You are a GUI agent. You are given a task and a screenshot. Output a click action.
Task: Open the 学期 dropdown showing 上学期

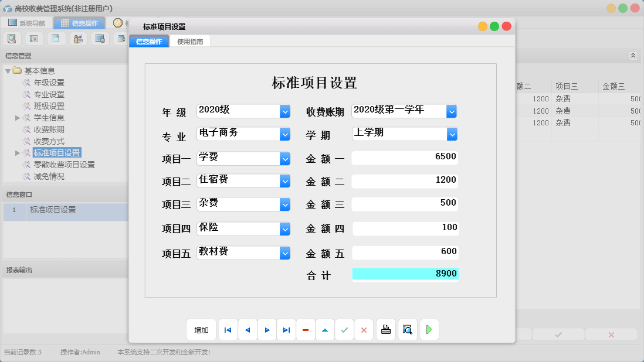[x=450, y=134]
